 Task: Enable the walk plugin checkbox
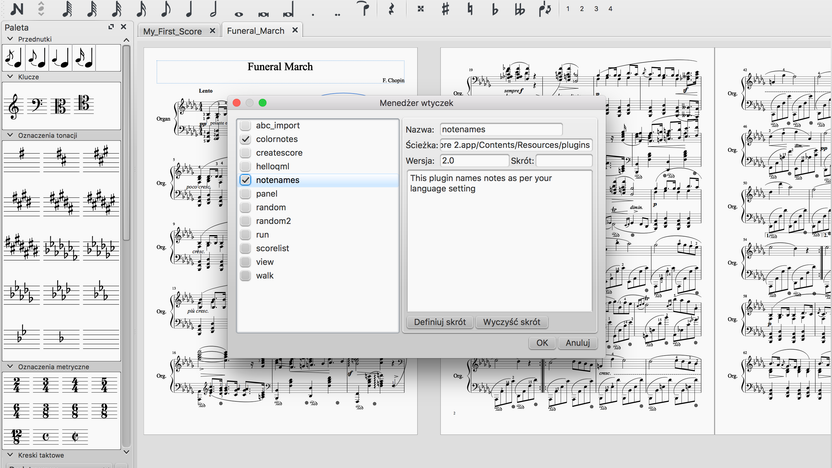pyautogui.click(x=245, y=275)
